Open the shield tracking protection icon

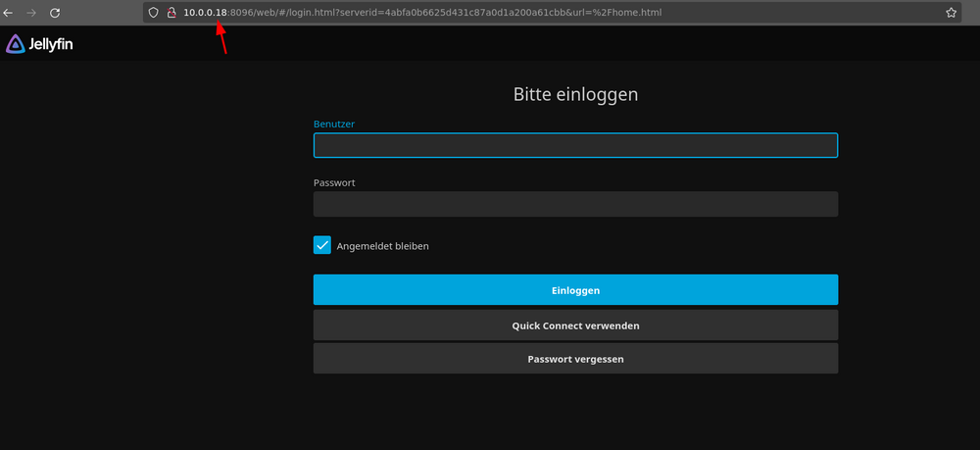tap(153, 13)
